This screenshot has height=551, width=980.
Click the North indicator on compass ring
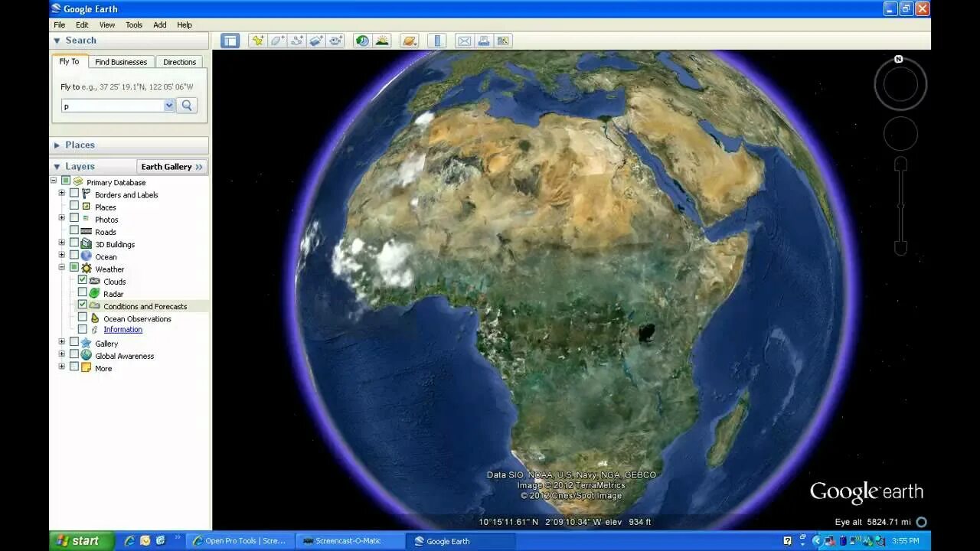point(899,59)
